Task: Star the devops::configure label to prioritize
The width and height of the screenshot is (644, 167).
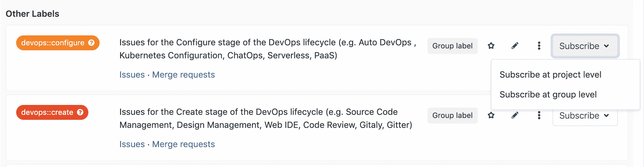Action: (491, 46)
